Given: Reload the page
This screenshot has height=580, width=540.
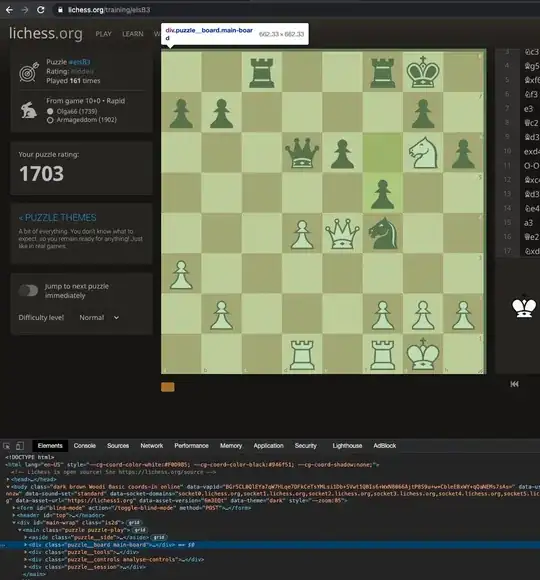Looking at the screenshot, I should tap(41, 10).
